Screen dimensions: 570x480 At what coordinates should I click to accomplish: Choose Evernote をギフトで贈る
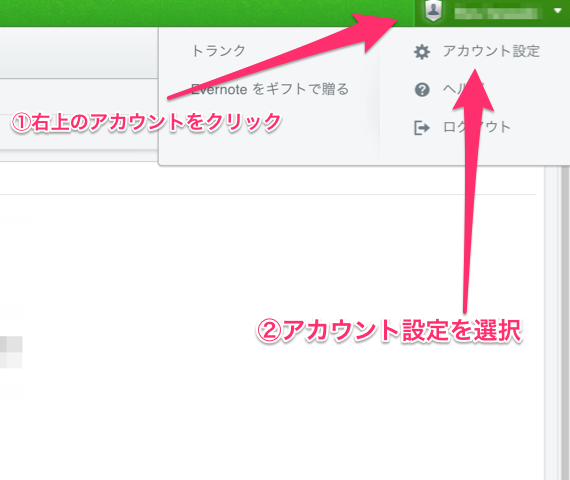click(270, 89)
